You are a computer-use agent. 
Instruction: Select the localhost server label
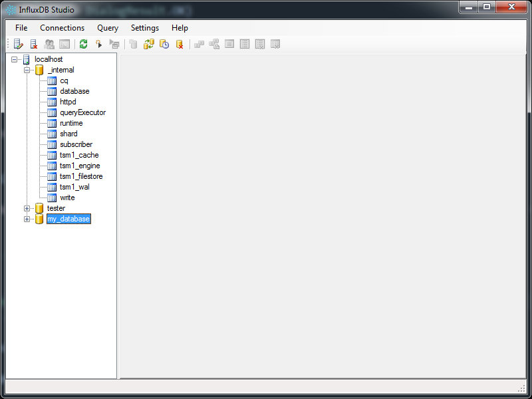click(49, 59)
